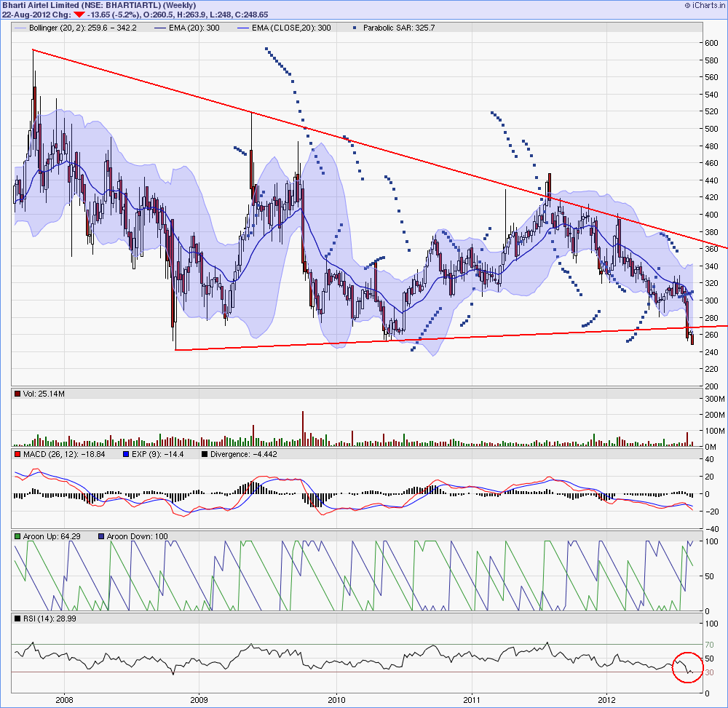The height and width of the screenshot is (708, 728).
Task: Click the blue EXP legend swatch
Action: pyautogui.click(x=126, y=455)
